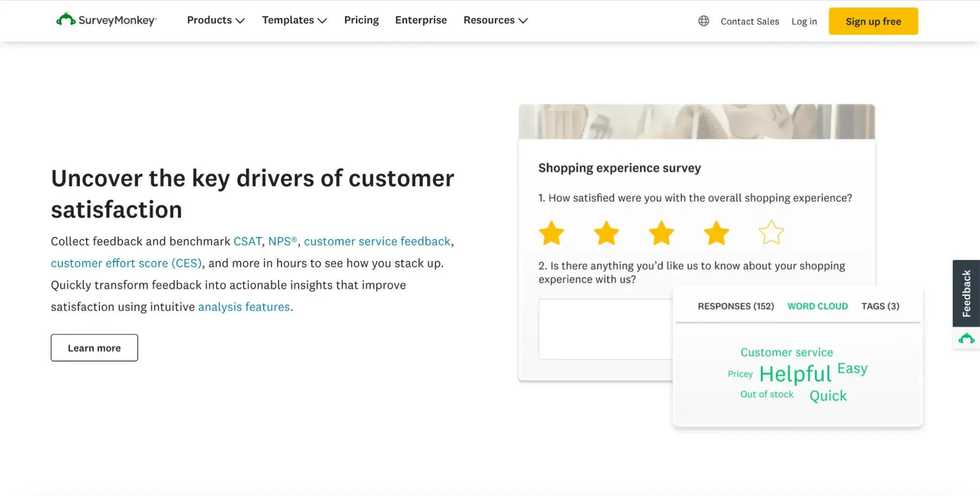Select the Pricing menu item
Image resolution: width=980 pixels, height=496 pixels.
click(361, 20)
